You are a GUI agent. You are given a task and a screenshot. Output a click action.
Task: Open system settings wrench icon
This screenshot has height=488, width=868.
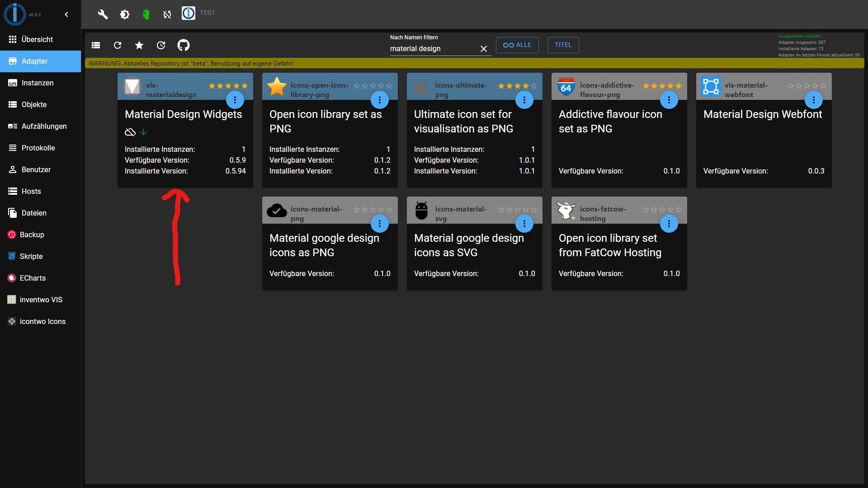click(103, 14)
